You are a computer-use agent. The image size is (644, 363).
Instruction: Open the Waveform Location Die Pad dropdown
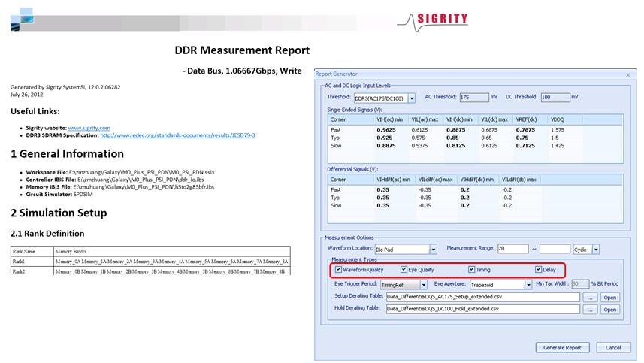click(x=433, y=250)
